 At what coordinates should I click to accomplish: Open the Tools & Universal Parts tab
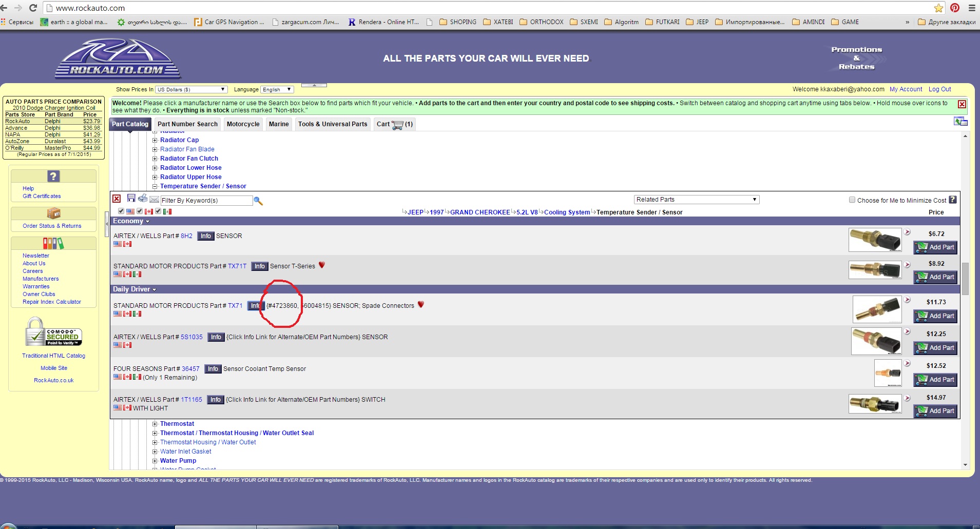point(333,124)
